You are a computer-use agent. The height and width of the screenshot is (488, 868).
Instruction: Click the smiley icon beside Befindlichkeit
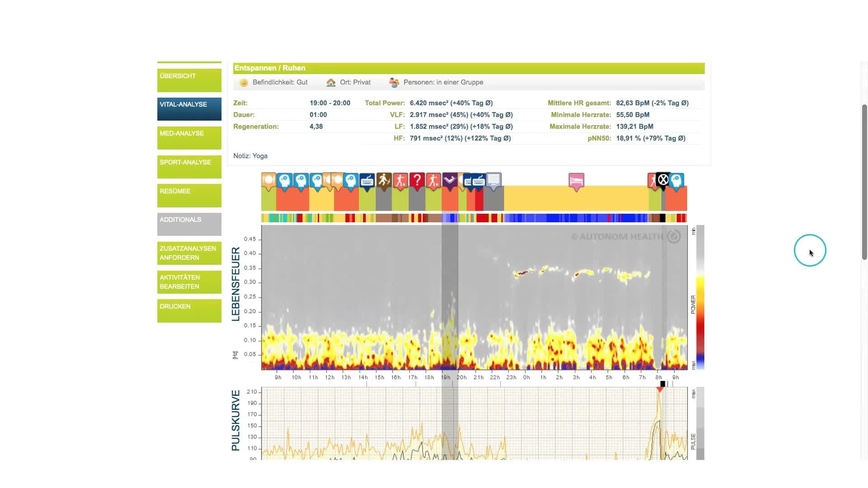click(244, 83)
